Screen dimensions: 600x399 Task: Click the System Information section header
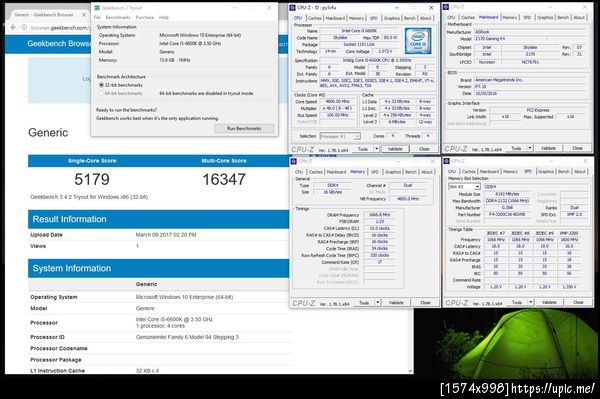point(158,268)
